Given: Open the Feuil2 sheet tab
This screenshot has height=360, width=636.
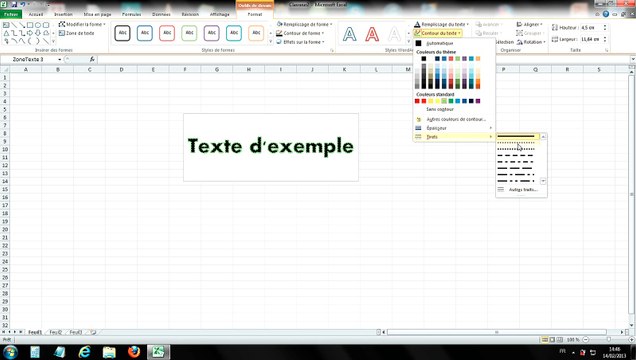Looking at the screenshot, I should point(56,332).
